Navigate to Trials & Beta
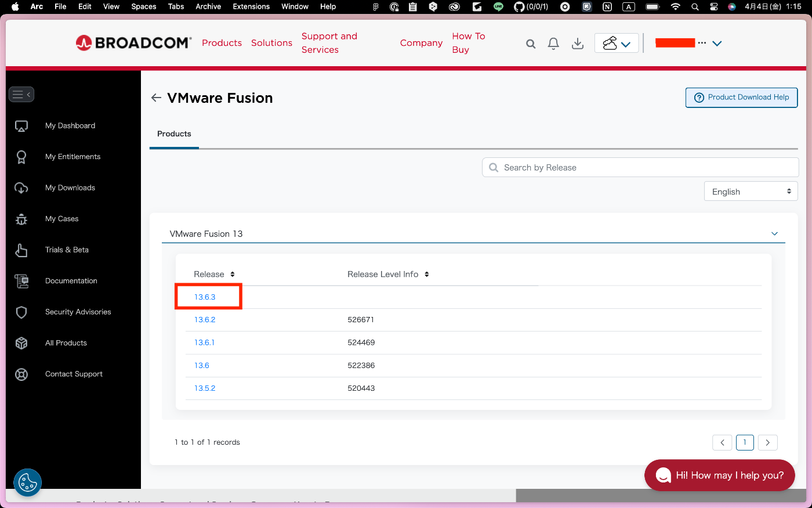Image resolution: width=812 pixels, height=508 pixels. (x=67, y=250)
